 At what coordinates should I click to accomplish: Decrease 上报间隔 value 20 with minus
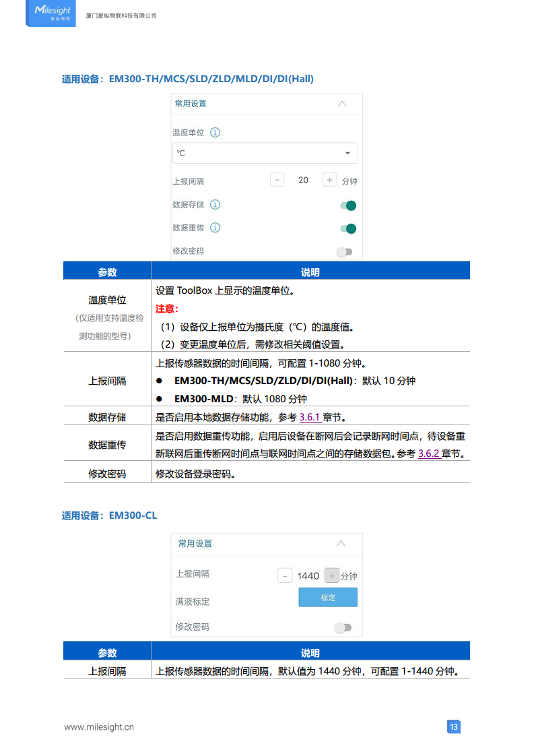coord(277,181)
